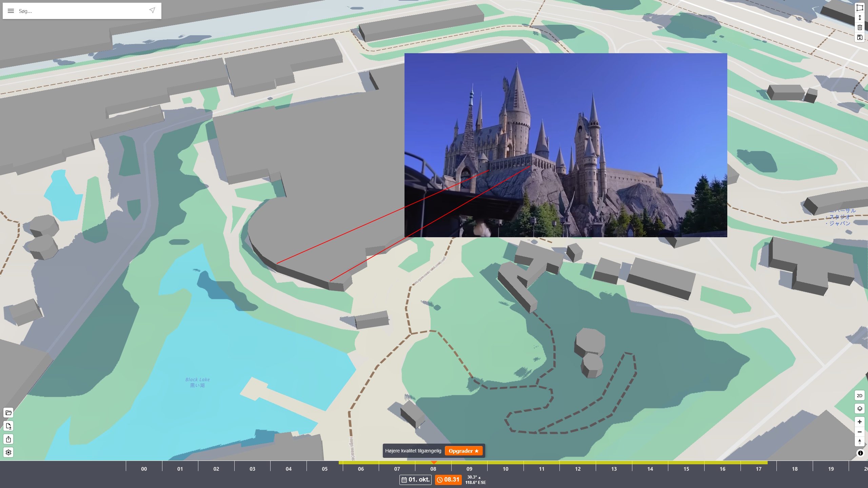Click the share export icon

pyautogui.click(x=8, y=439)
